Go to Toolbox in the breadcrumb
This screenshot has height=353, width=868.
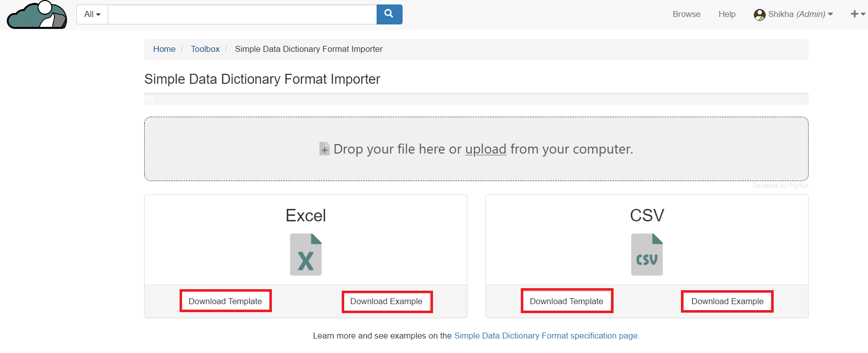click(205, 49)
